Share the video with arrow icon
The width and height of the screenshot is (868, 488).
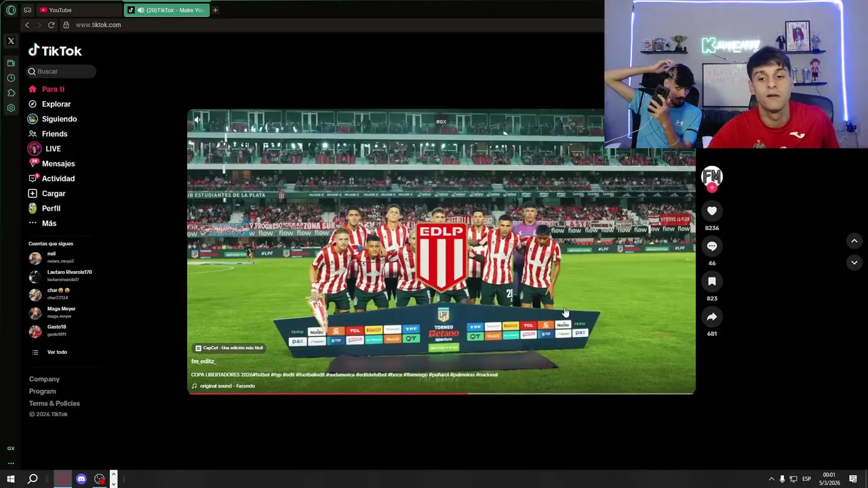click(711, 317)
